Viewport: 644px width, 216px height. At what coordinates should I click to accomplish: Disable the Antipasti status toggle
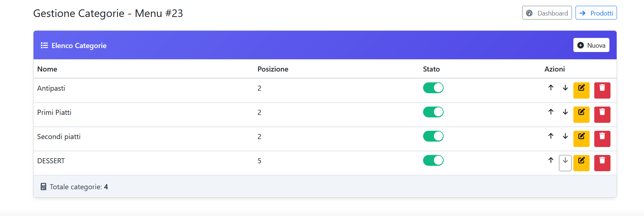pyautogui.click(x=433, y=87)
